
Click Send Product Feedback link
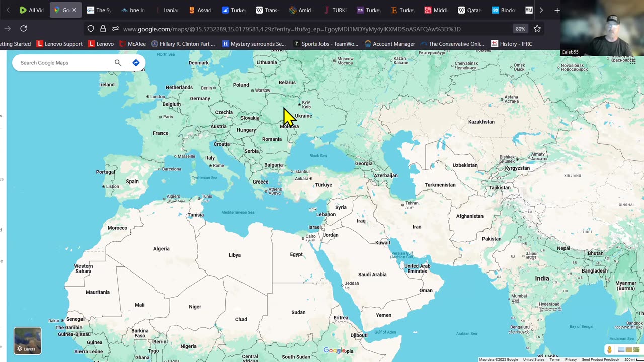click(x=600, y=359)
